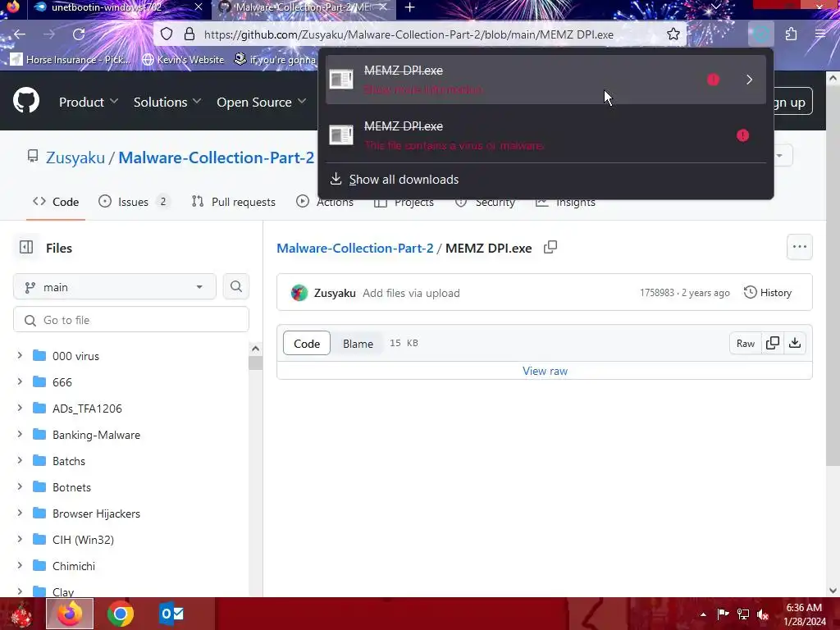Open the Chimichi folder
The width and height of the screenshot is (840, 630).
click(73, 566)
